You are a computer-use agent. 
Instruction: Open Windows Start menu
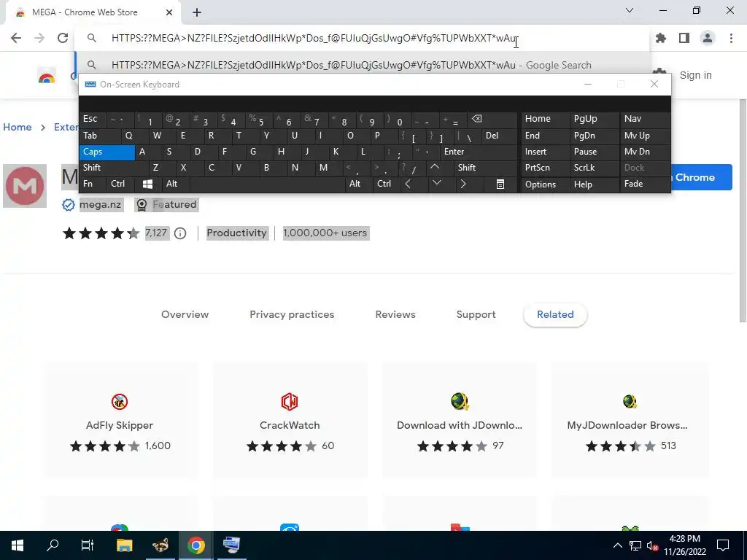click(18, 545)
